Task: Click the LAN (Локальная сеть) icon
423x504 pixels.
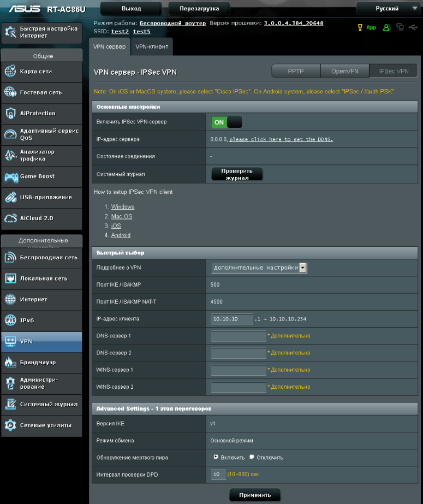Action: pyautogui.click(x=10, y=278)
